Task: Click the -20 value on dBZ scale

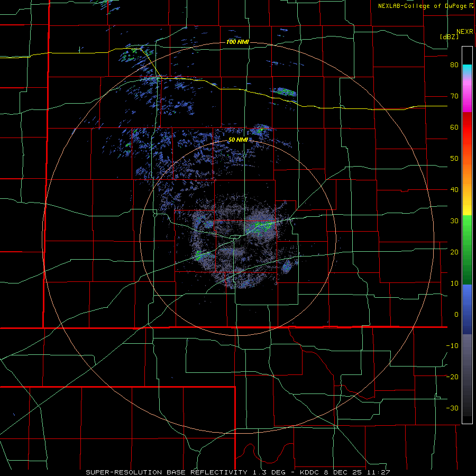Action: coord(452,377)
